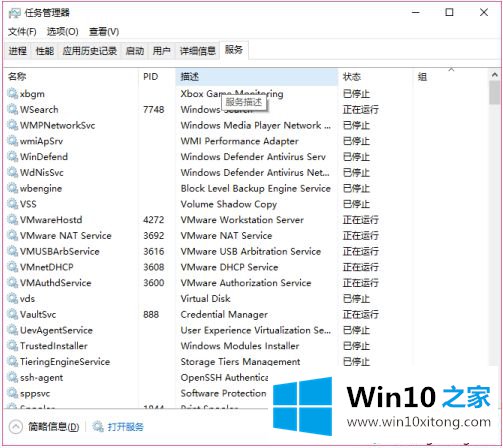Click the scrollbar up arrow
This screenshot has height=448, width=503.
(495, 75)
